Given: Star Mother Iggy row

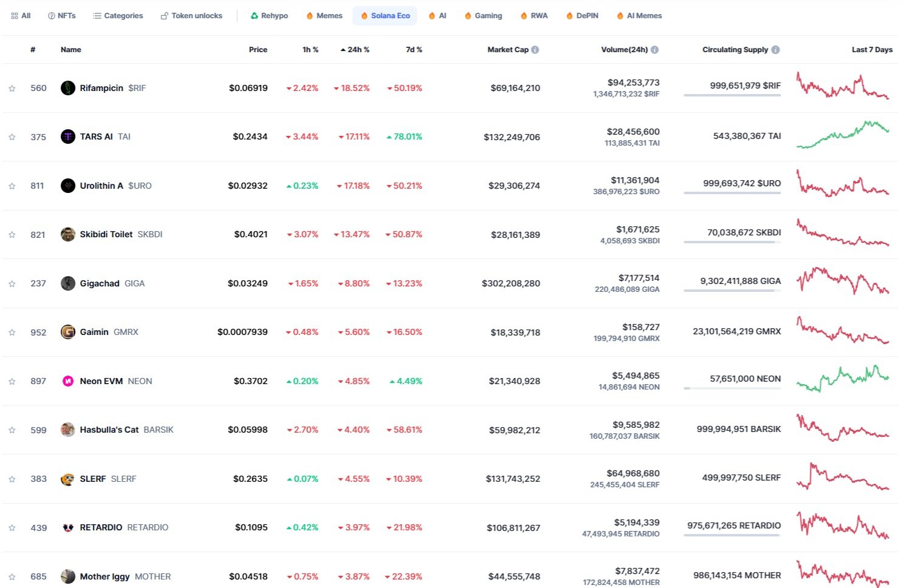Looking at the screenshot, I should click(x=12, y=577).
